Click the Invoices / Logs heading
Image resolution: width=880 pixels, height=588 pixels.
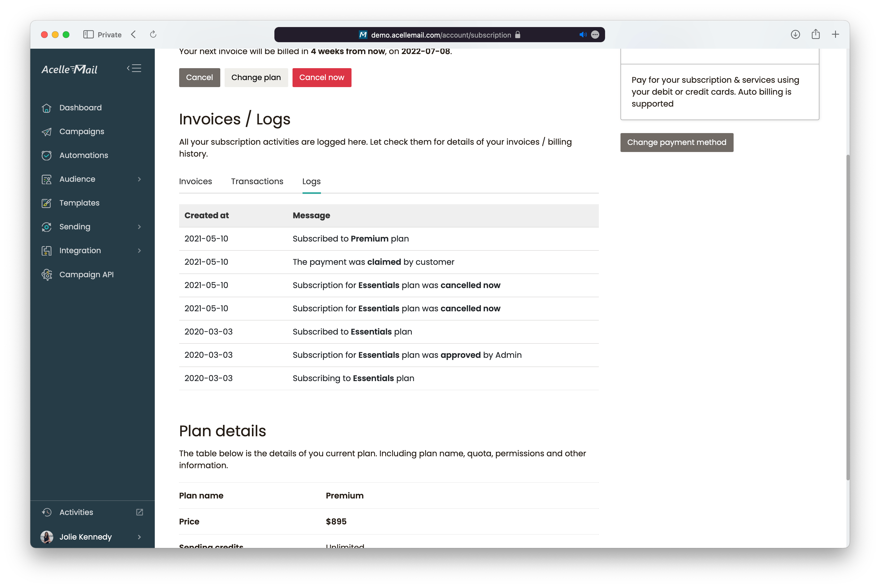pyautogui.click(x=234, y=119)
